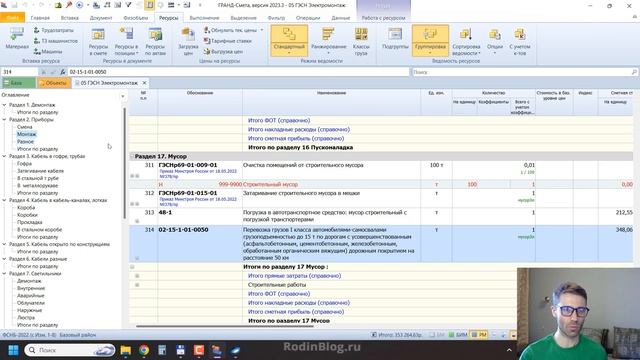Click the Материал ribbon icon
The image size is (640, 360).
[17, 39]
